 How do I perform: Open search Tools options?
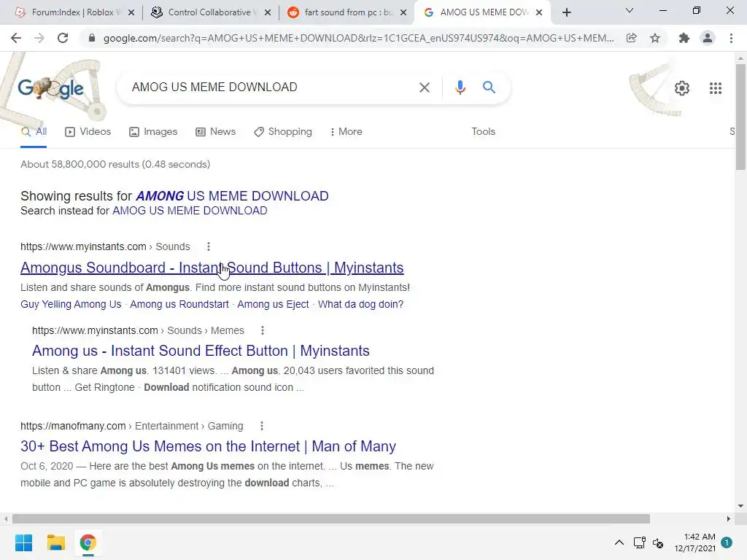pyautogui.click(x=483, y=132)
